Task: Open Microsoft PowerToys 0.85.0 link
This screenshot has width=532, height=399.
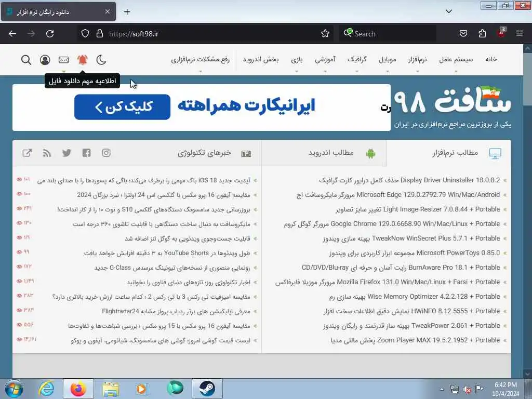Action: pyautogui.click(x=414, y=253)
